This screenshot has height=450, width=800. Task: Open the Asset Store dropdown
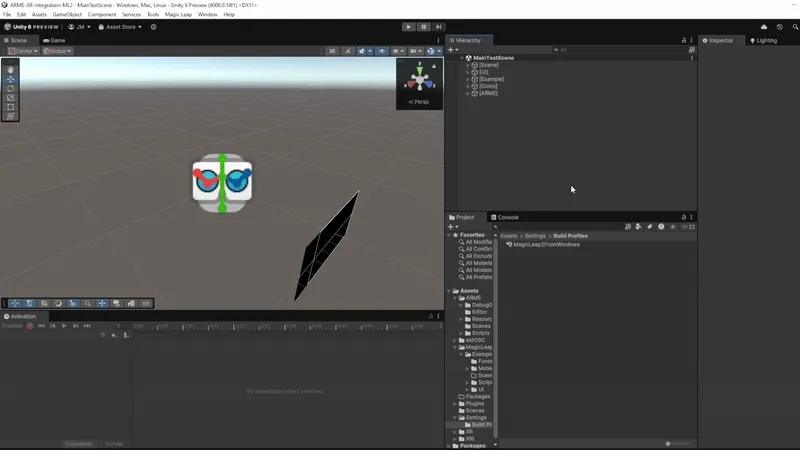point(120,27)
